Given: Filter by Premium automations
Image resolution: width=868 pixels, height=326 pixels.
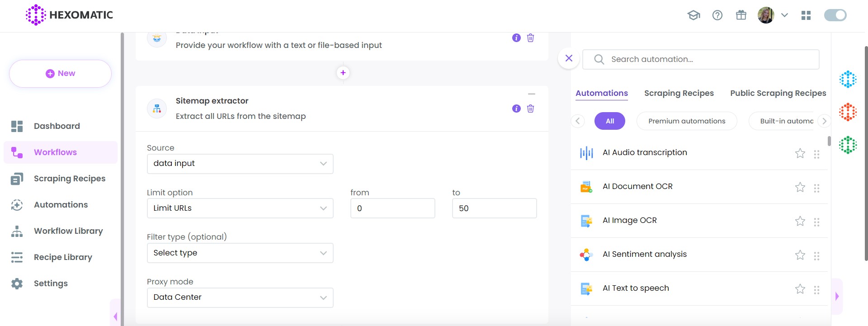Looking at the screenshot, I should click(686, 121).
